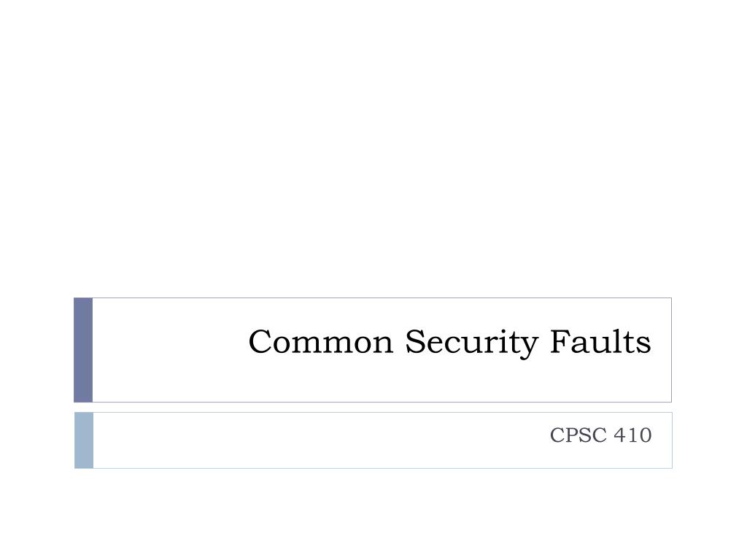747x560 pixels.
Task: Click the "Common Security Faults" title text
Action: [x=449, y=342]
